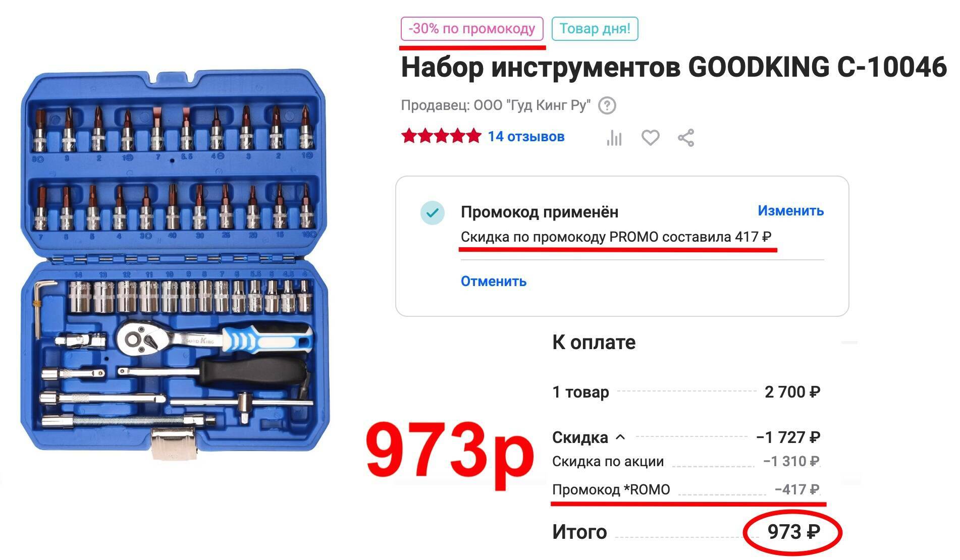The image size is (960, 560).
Task: Collapse the Скидка discount breakdown chevron
Action: [x=620, y=437]
